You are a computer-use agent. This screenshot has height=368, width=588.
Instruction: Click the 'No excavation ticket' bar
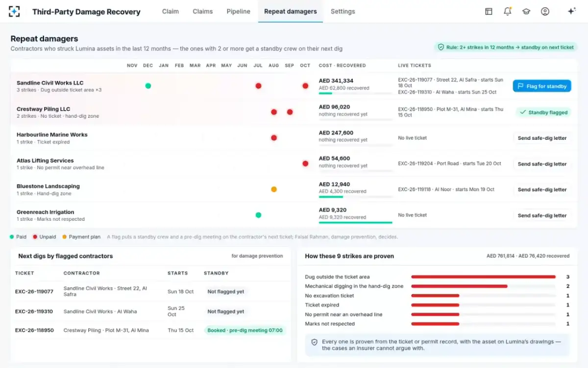click(484, 295)
